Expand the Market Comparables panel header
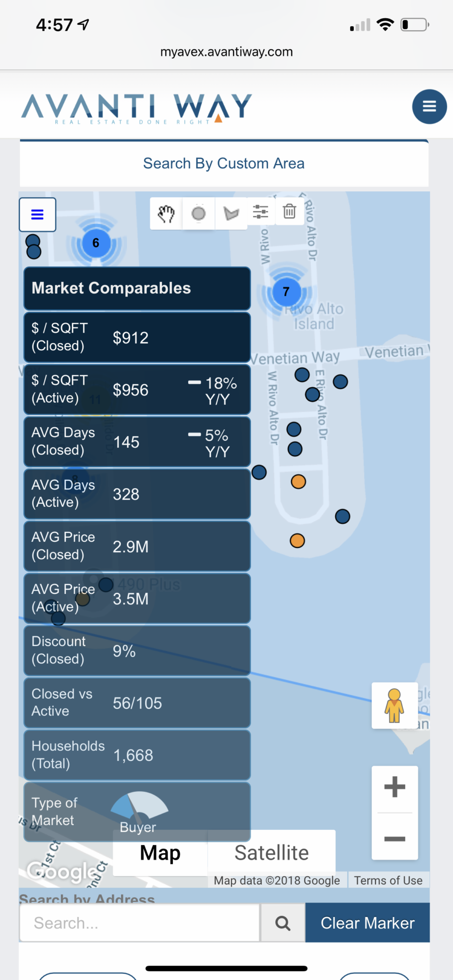Viewport: 453px width, 980px height. click(137, 288)
